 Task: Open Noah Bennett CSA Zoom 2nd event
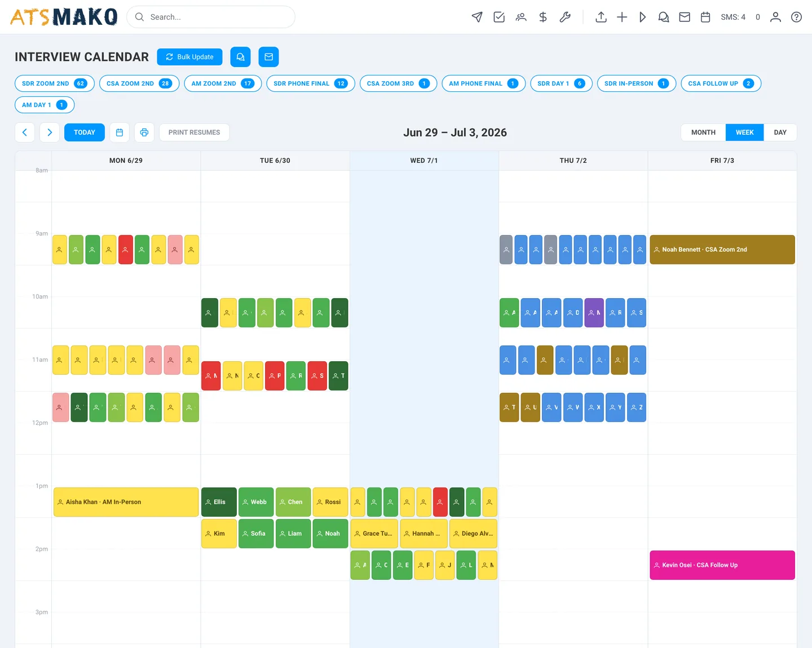[x=722, y=250]
